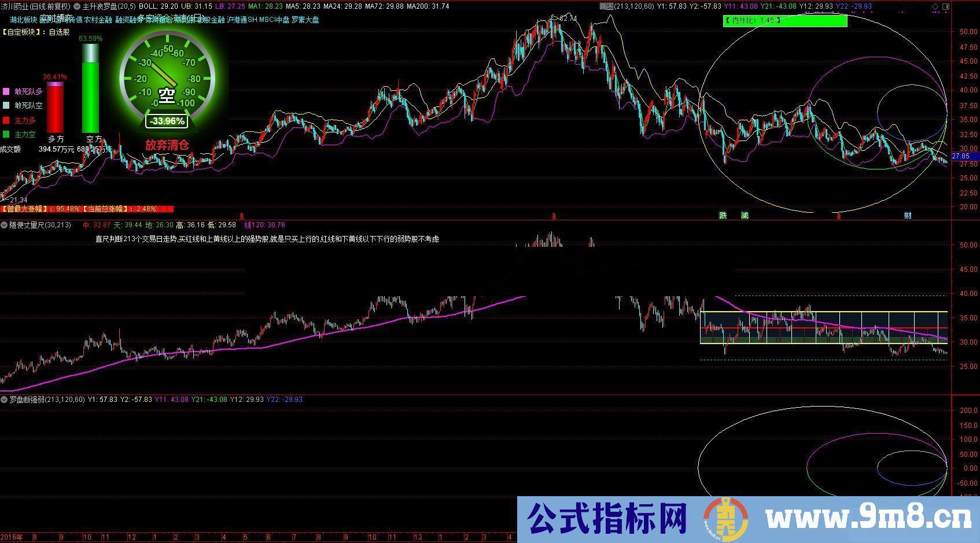
Task: Click the 21.34 low price marker
Action: pos(19,200)
